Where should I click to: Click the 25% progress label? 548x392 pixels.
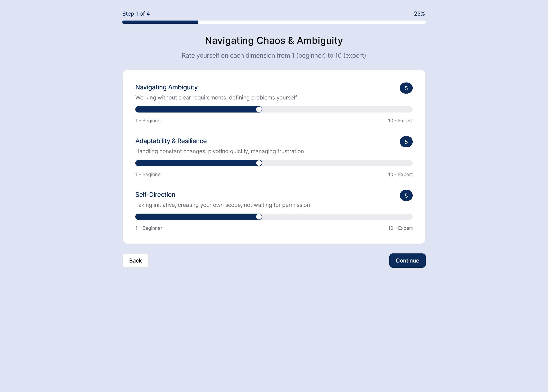[419, 14]
